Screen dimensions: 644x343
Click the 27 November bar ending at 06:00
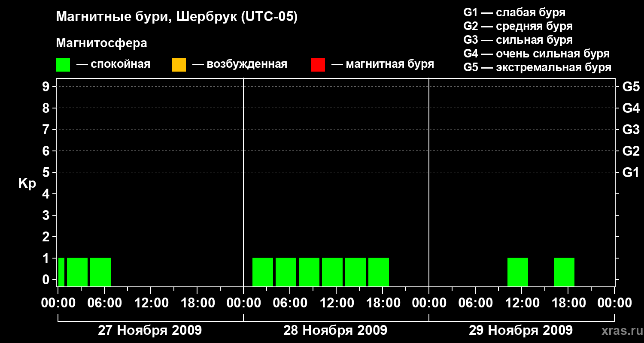pos(100,272)
